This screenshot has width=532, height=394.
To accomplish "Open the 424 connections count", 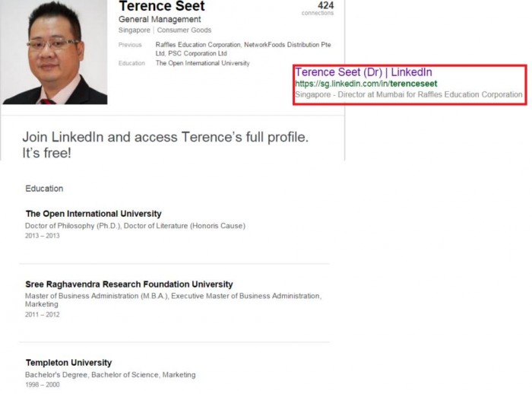I will tap(325, 6).
